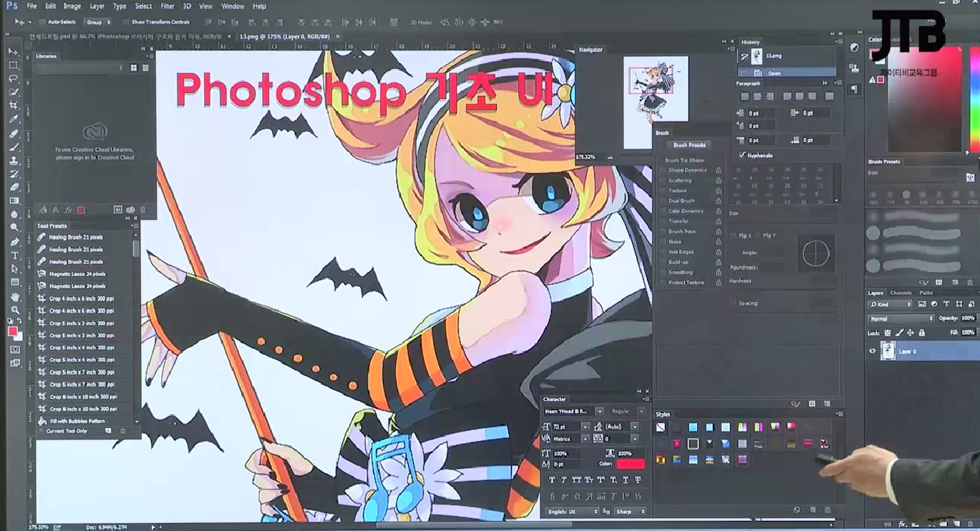Apply All Caps in Character panel
Image resolution: width=980 pixels, height=531 pixels.
578,479
